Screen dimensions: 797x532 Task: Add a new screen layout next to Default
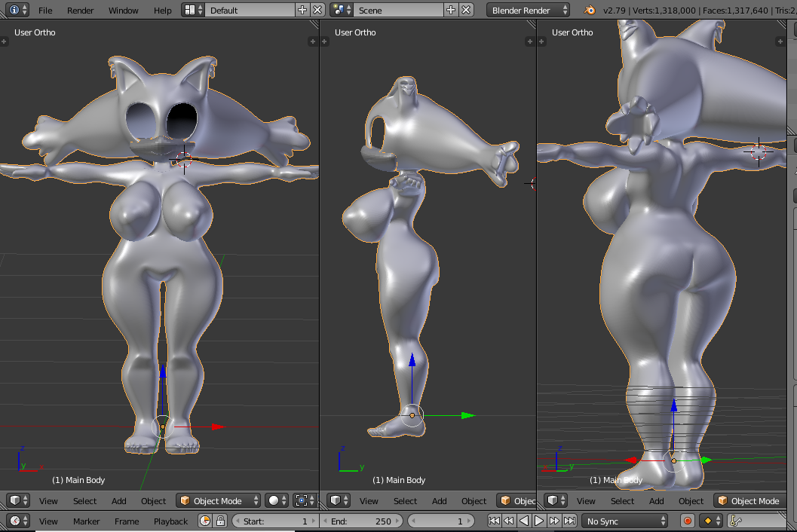(302, 10)
